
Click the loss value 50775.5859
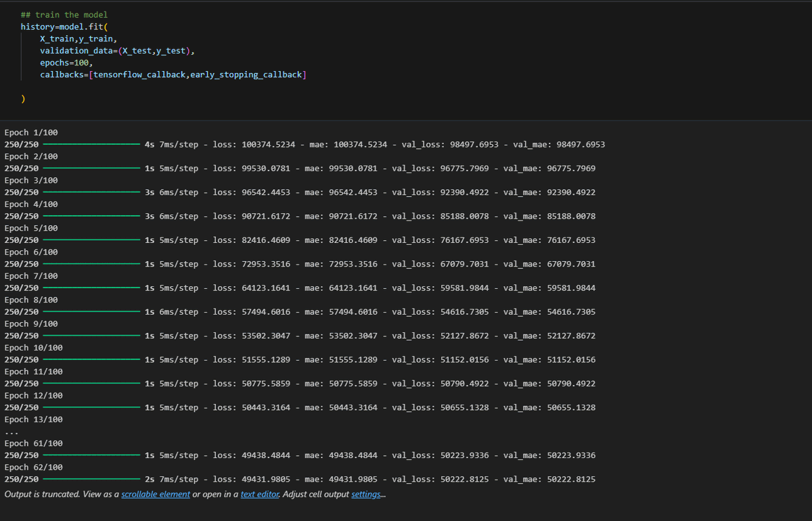[x=266, y=384]
